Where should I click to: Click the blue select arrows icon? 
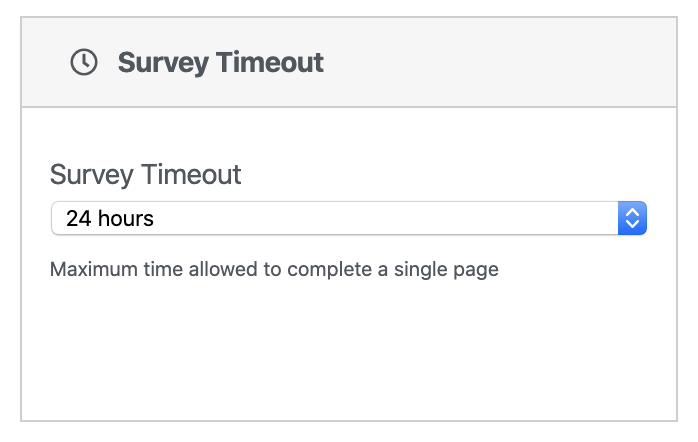(632, 218)
